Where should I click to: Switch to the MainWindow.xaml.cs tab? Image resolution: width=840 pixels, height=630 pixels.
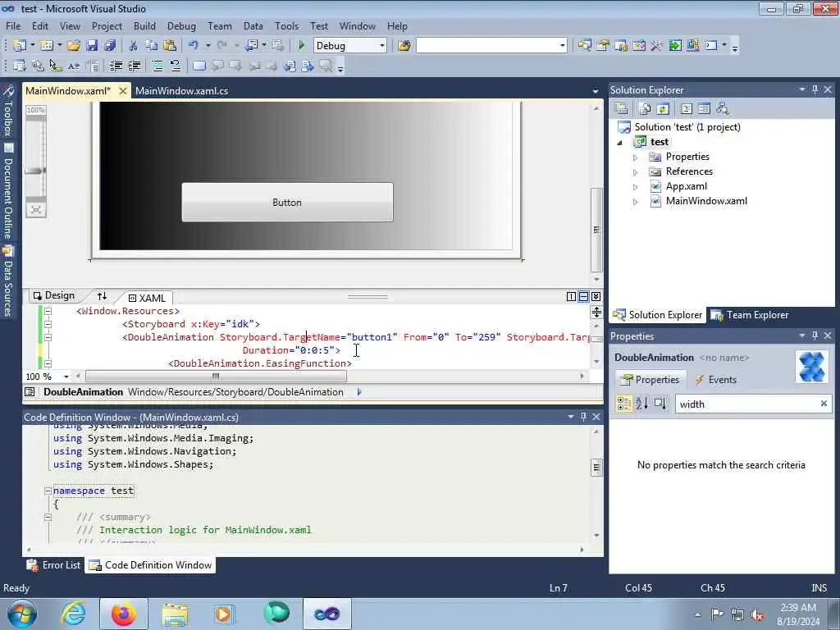point(181,91)
